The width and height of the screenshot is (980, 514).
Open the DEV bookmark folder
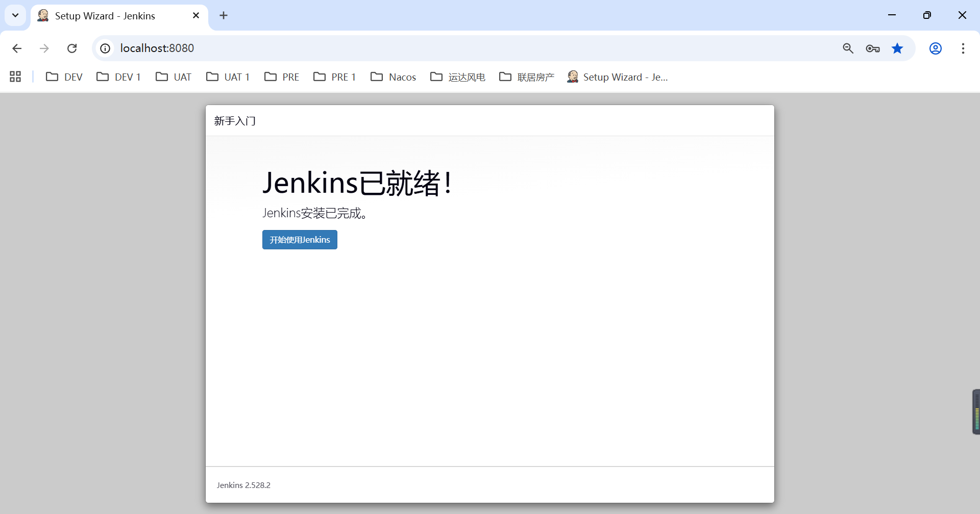(64, 77)
